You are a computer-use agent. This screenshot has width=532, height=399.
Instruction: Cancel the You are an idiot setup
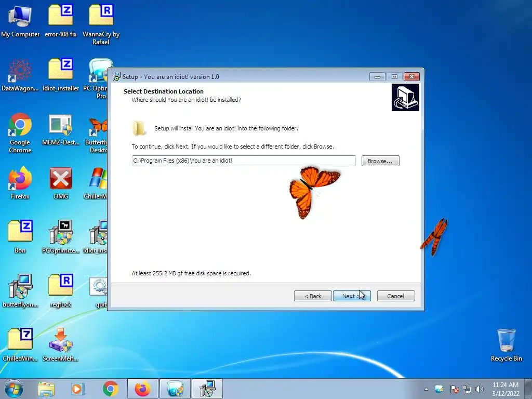coord(396,296)
